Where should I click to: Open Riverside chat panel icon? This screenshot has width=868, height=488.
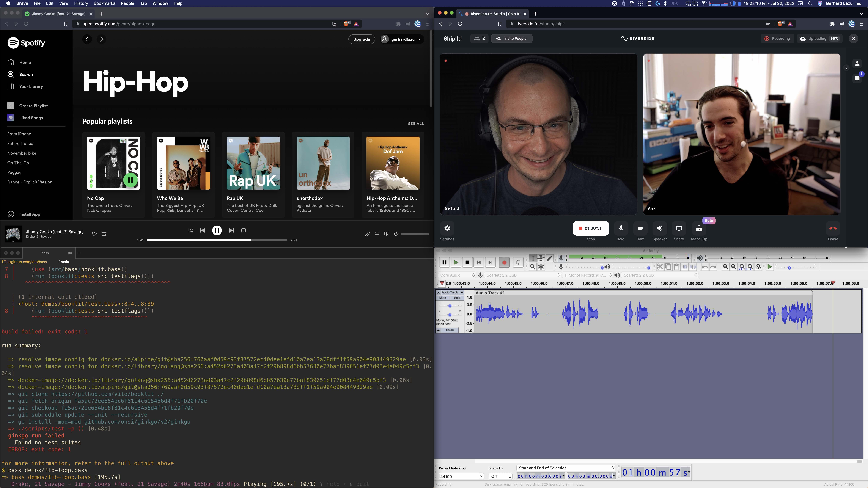(x=857, y=78)
